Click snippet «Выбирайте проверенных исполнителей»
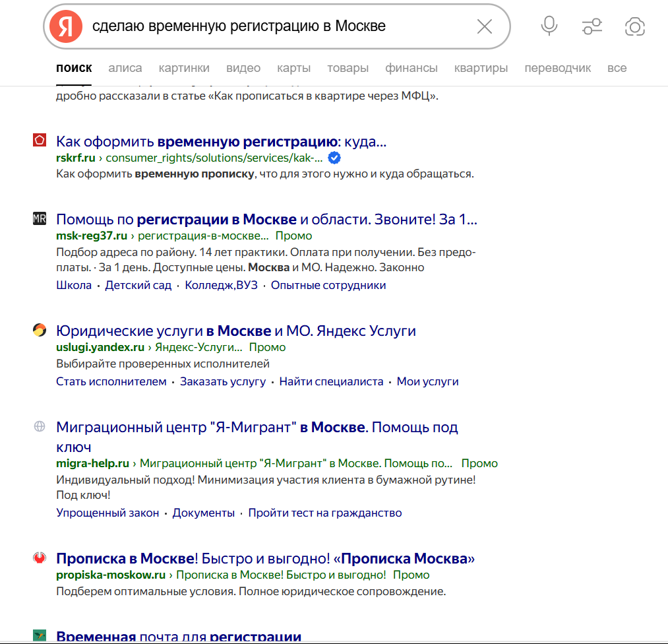Screen dimensions: 668x644 pyautogui.click(x=163, y=364)
